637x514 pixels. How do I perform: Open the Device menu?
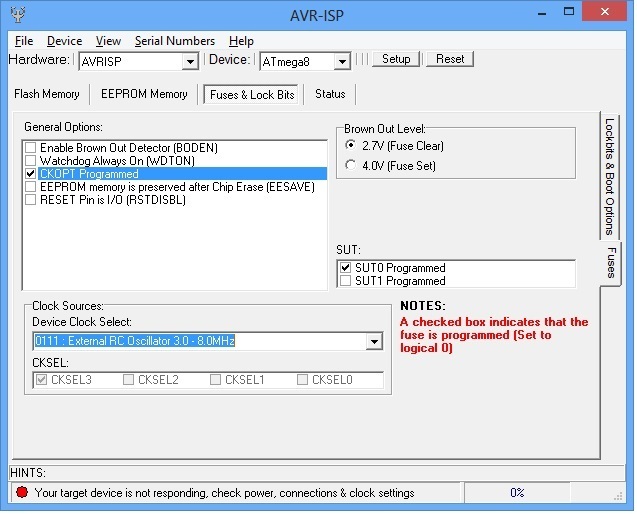[x=65, y=41]
